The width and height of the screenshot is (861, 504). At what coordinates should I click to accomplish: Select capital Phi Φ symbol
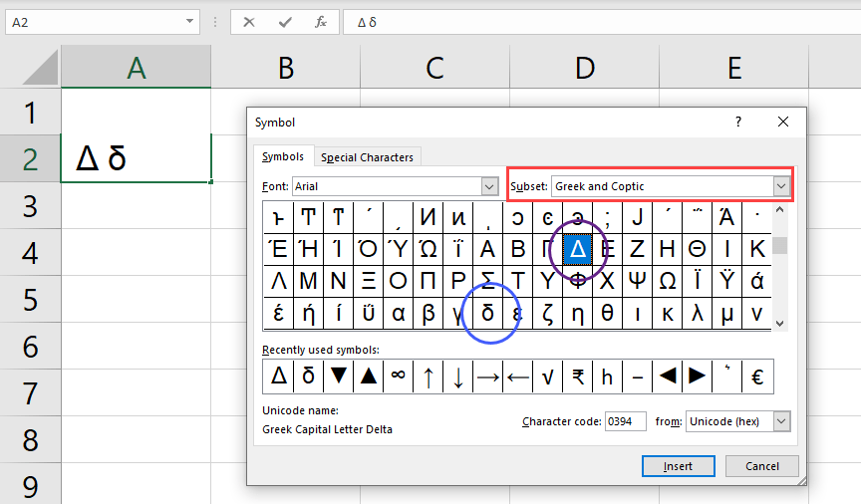point(578,281)
